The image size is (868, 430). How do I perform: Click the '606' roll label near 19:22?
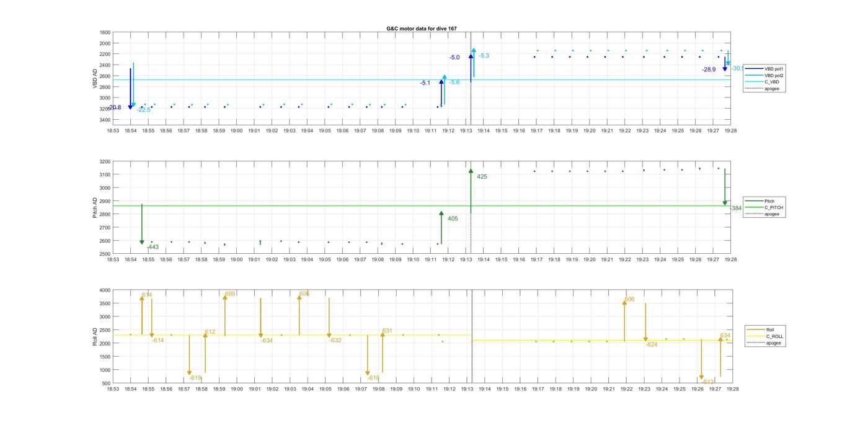629,299
